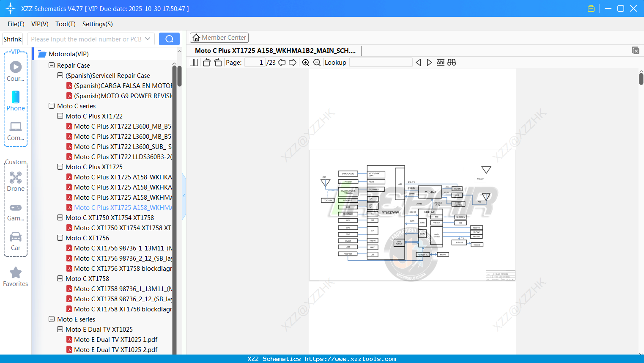Open the Course section in sidebar

tap(16, 71)
